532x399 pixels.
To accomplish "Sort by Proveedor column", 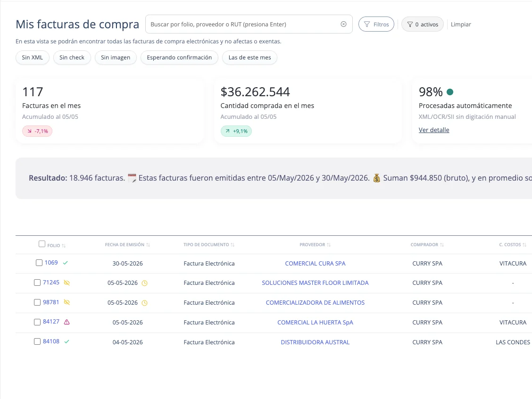I will pyautogui.click(x=328, y=245).
